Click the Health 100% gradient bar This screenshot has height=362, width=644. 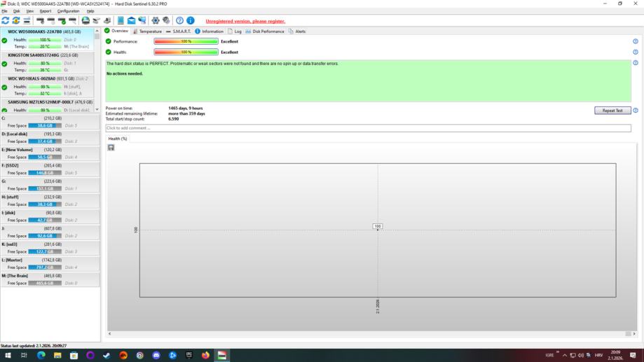(186, 52)
